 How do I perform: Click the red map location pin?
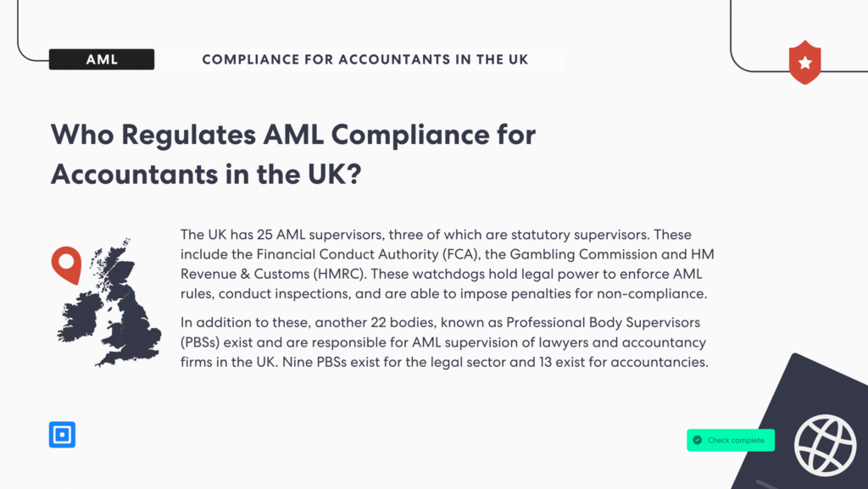(66, 265)
